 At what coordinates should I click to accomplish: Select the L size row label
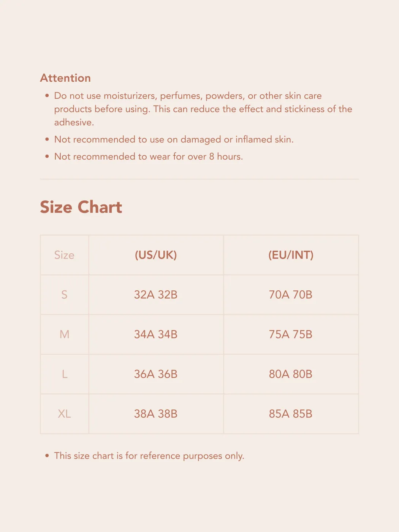pos(64,374)
